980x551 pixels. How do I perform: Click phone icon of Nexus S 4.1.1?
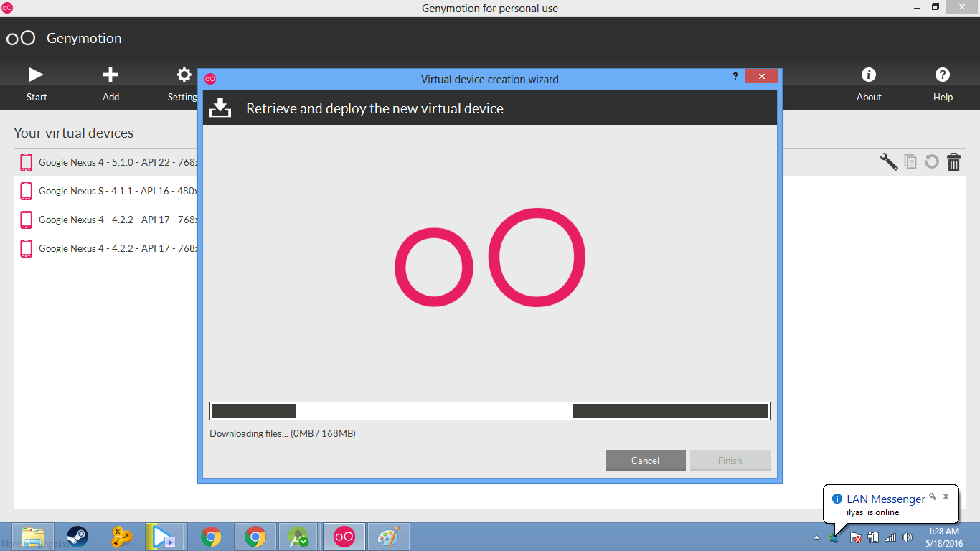(x=27, y=191)
